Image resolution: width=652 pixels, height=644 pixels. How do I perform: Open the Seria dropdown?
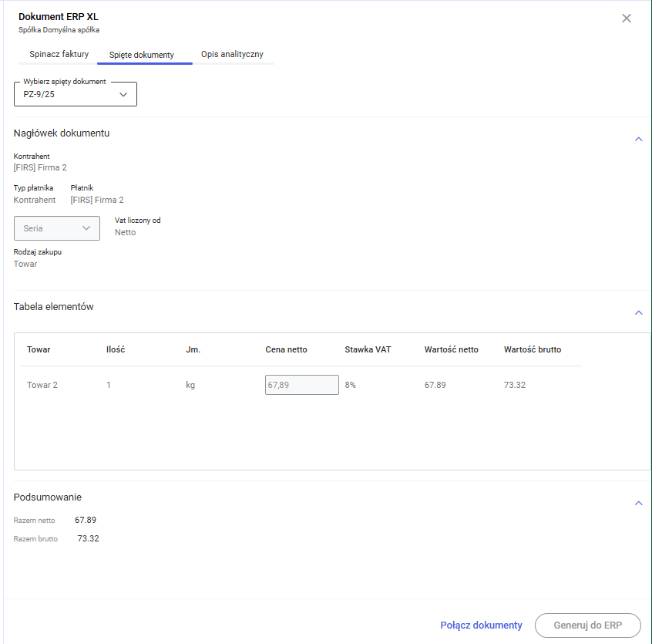pos(57,228)
